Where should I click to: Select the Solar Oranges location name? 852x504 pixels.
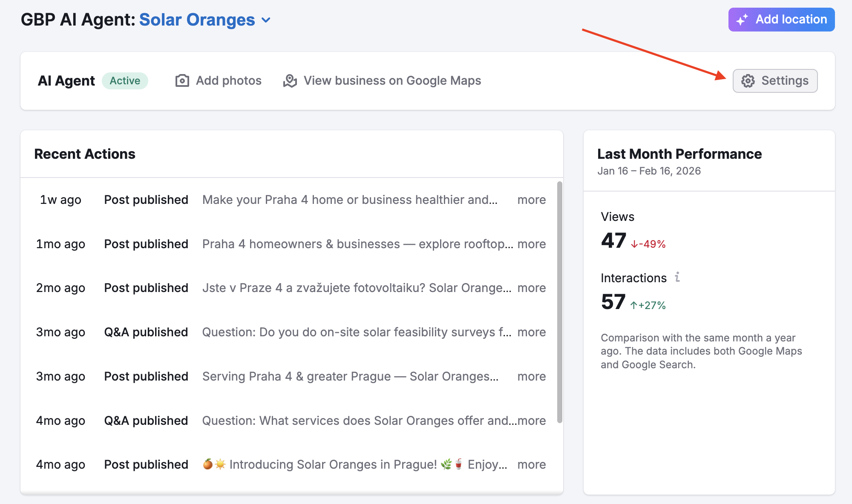click(197, 20)
